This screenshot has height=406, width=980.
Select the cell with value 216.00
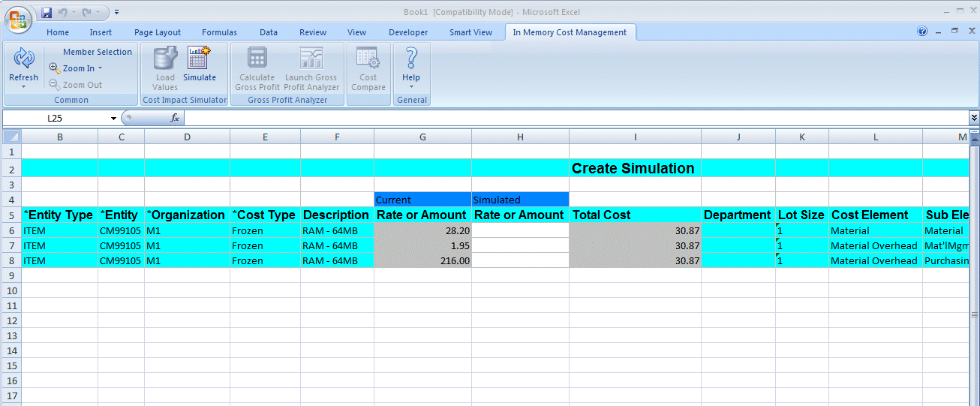[422, 260]
